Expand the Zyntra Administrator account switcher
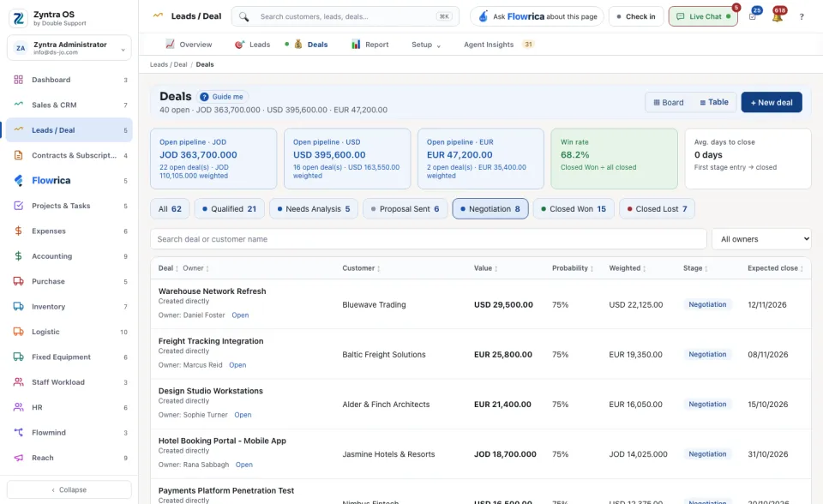The image size is (823, 504). [69, 48]
